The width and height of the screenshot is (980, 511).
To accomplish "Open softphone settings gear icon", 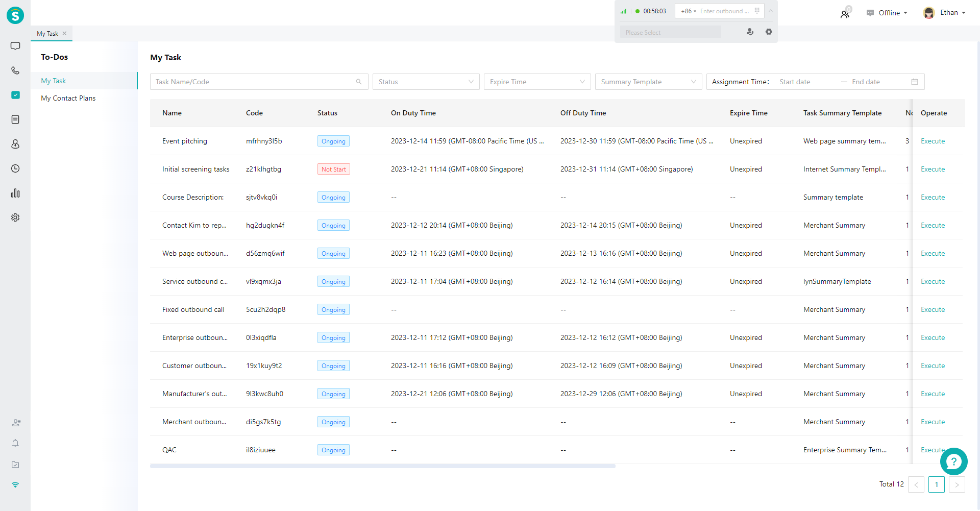I will click(x=769, y=32).
